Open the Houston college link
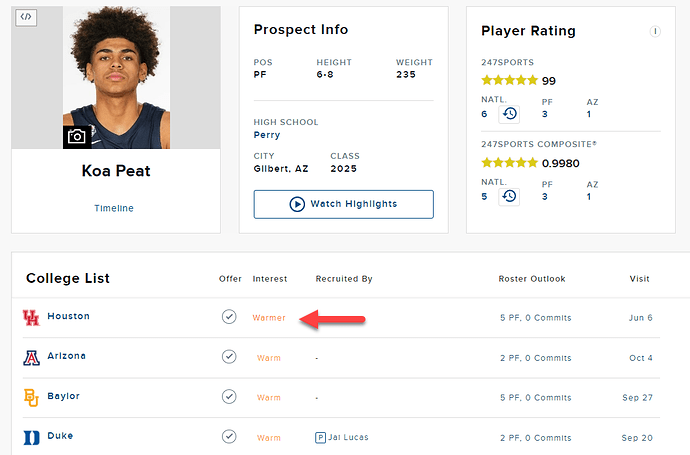 pos(69,316)
